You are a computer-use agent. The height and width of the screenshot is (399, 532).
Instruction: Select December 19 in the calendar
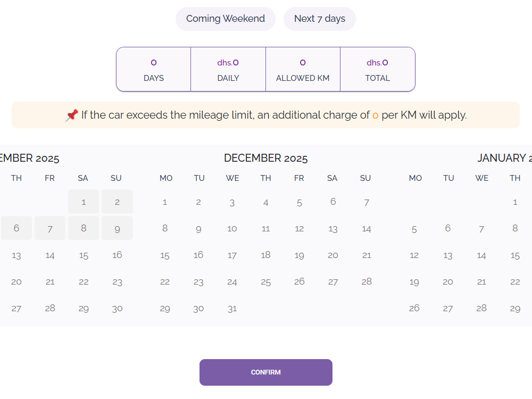(299, 255)
